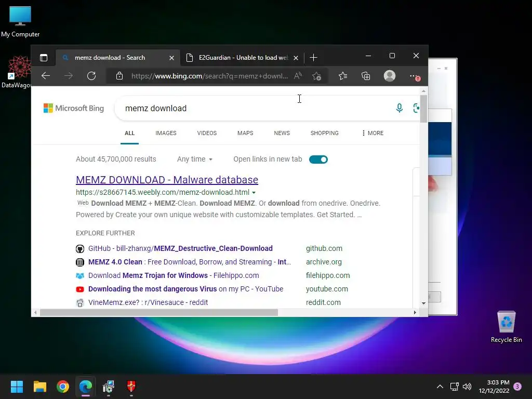Click the scroll right arrow

pyautogui.click(x=415, y=312)
